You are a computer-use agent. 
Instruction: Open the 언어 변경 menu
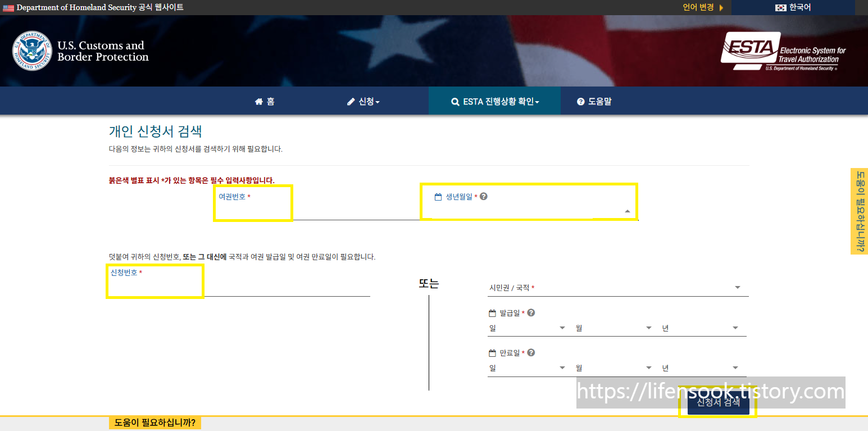tap(699, 7)
